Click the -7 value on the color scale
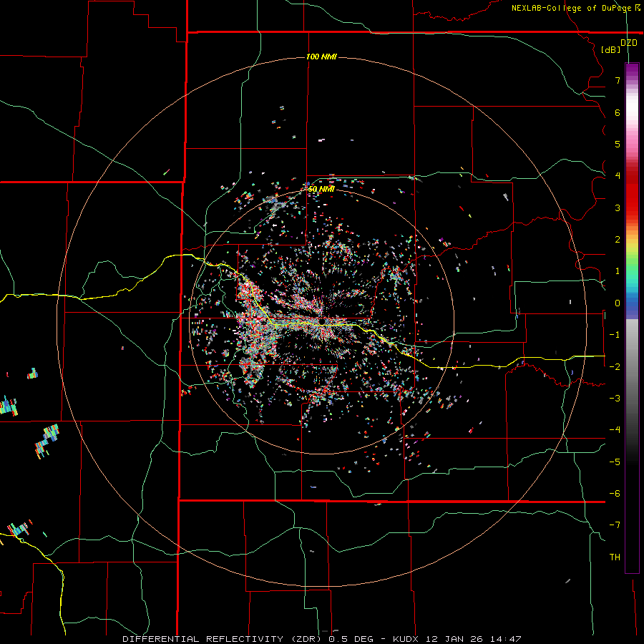Screen dimensions: 644x644 (615, 525)
